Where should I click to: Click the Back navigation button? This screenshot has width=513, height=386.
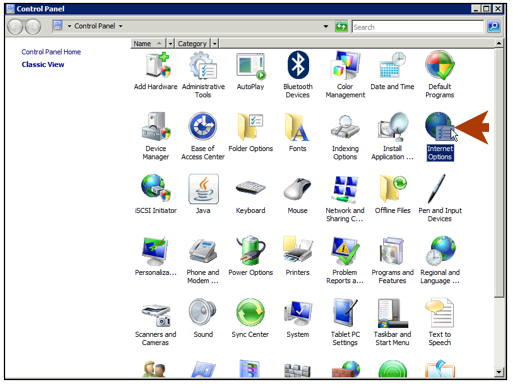[15, 27]
